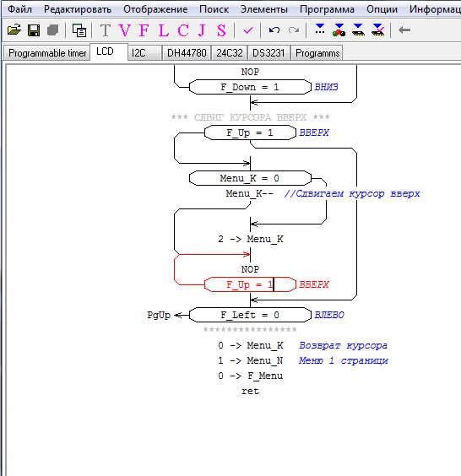The height and width of the screenshot is (476, 461).
Task: Choose the L label tool
Action: [164, 30]
